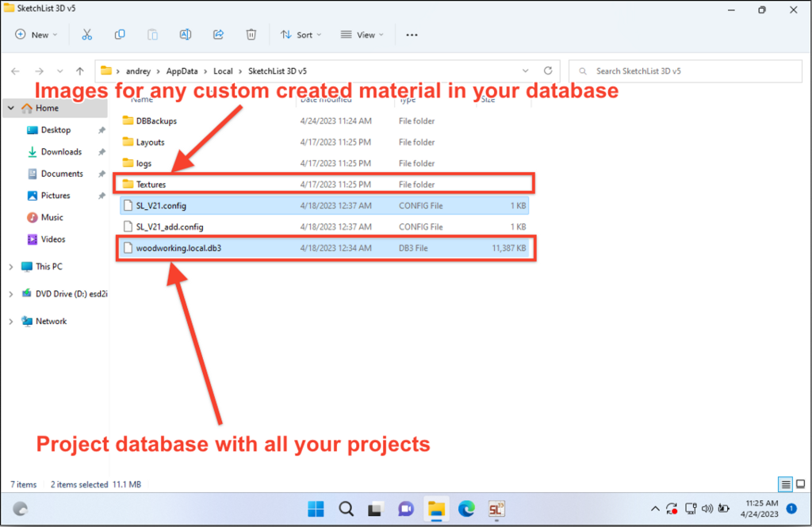Click File Explorer taskbar icon

(x=436, y=509)
